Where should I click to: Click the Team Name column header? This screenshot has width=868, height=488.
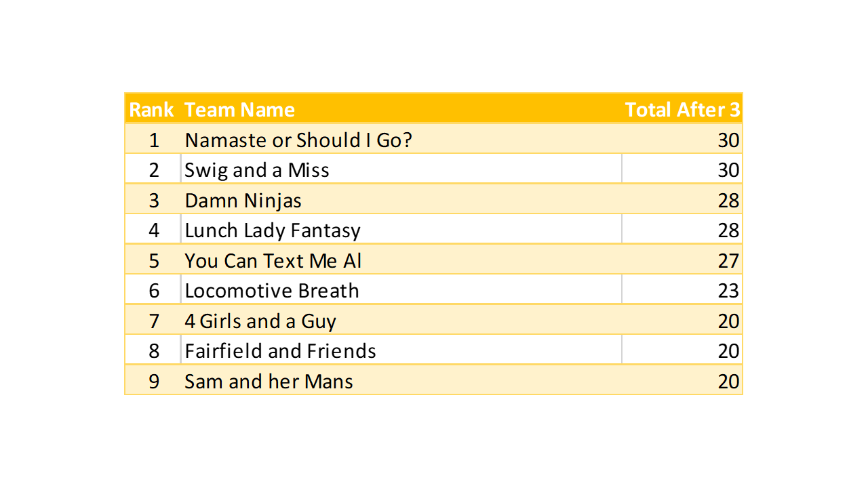click(x=239, y=110)
